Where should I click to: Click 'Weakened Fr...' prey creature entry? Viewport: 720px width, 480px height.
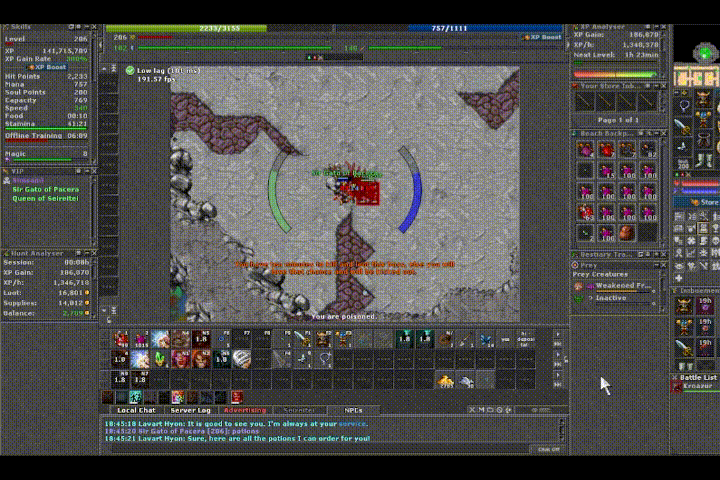pos(614,286)
